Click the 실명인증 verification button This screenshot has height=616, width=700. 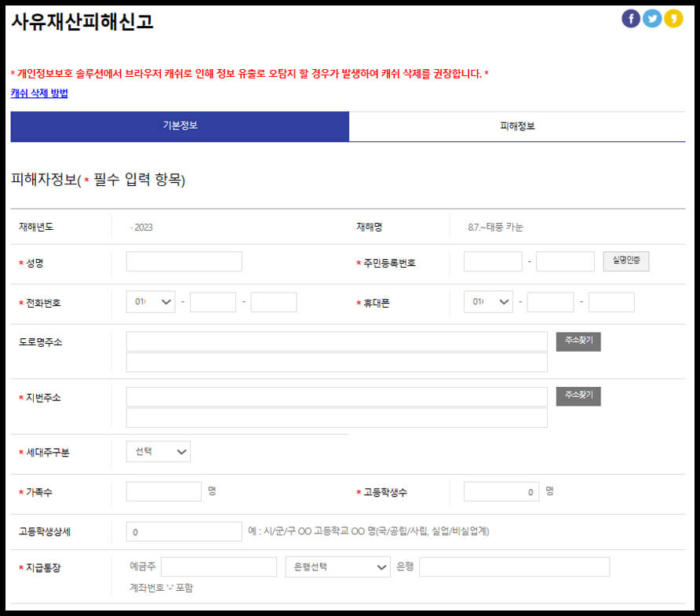click(x=625, y=261)
